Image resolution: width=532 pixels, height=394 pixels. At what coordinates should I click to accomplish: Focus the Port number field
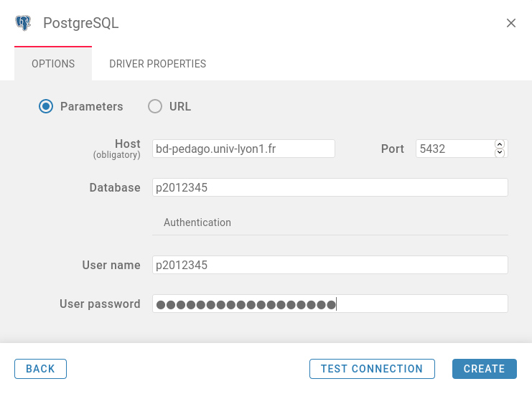[454, 149]
